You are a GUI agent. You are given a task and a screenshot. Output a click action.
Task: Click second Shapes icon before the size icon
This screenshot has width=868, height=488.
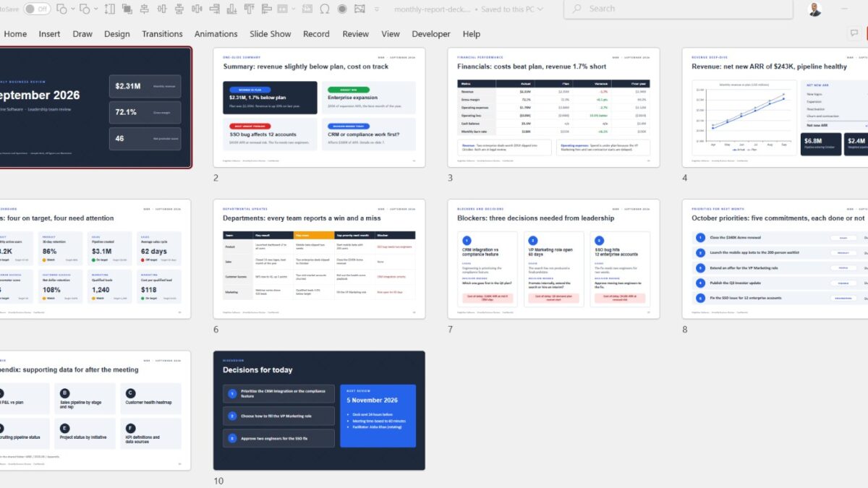[x=85, y=9]
